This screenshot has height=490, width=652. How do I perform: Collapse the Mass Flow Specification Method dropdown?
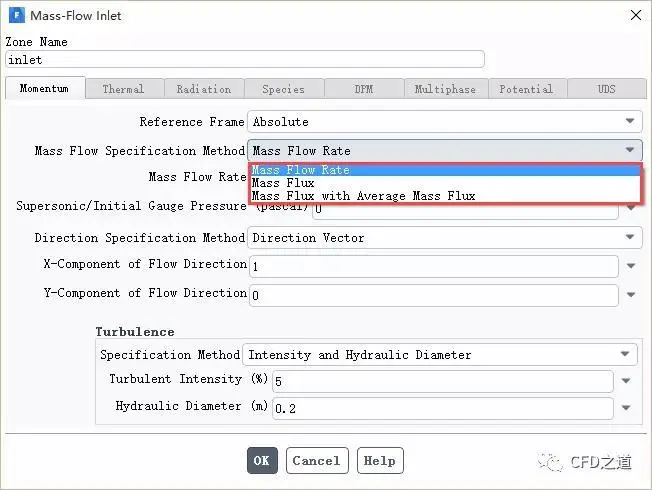pos(630,150)
